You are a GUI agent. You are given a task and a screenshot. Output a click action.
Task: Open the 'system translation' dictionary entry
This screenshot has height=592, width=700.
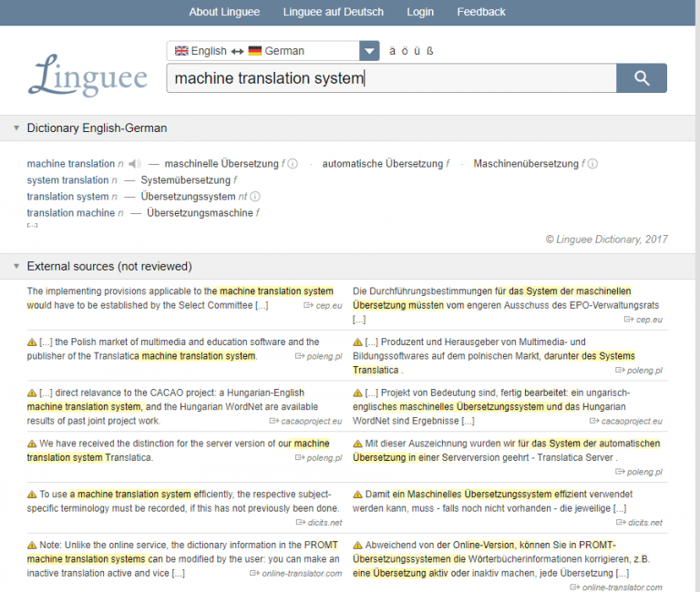point(67,180)
